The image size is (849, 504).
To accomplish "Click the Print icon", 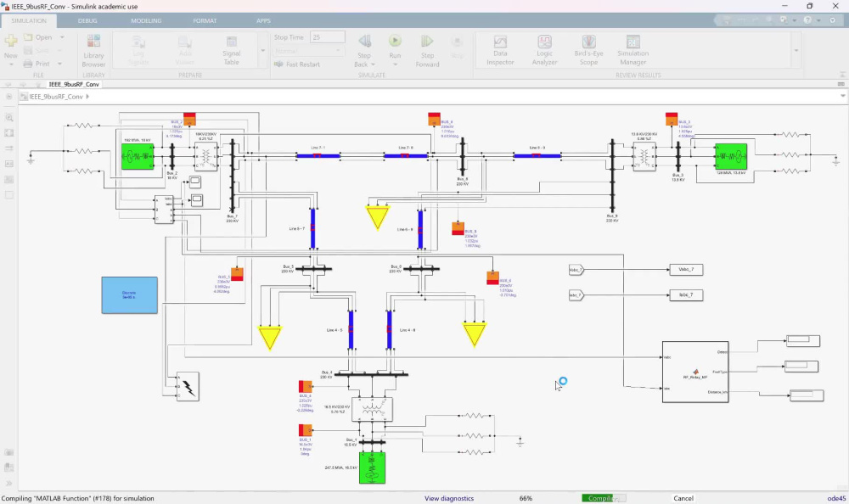I will coord(28,64).
